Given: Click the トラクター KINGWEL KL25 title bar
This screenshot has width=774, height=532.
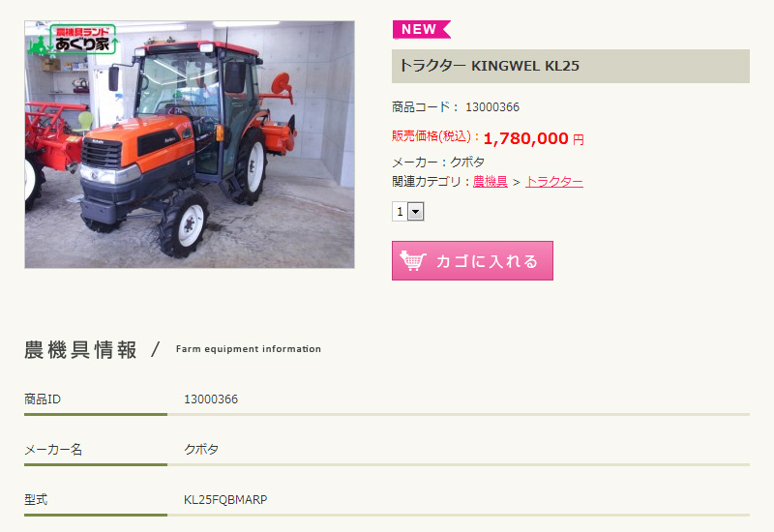Looking at the screenshot, I should click(x=571, y=66).
